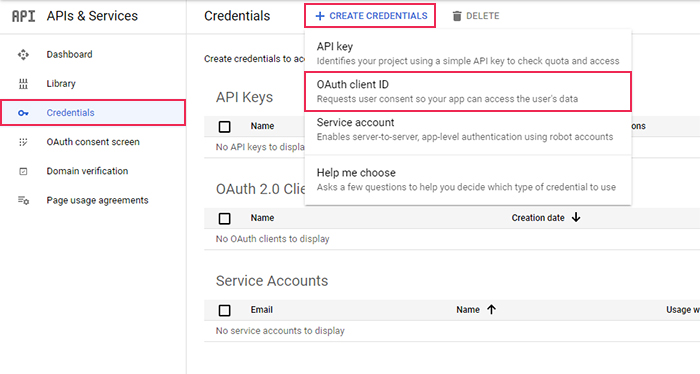Tick the OAuth 2.0 clients select-all checkbox

click(x=225, y=219)
